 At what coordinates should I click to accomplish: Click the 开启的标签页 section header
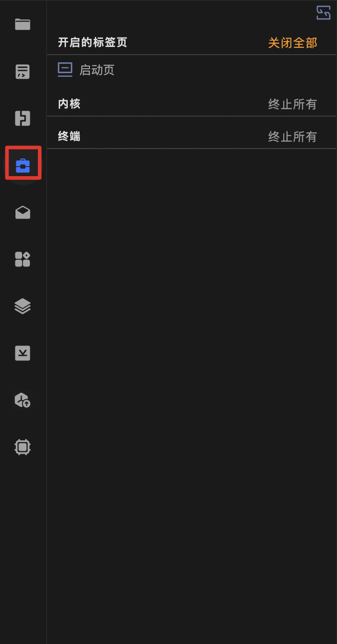(93, 42)
